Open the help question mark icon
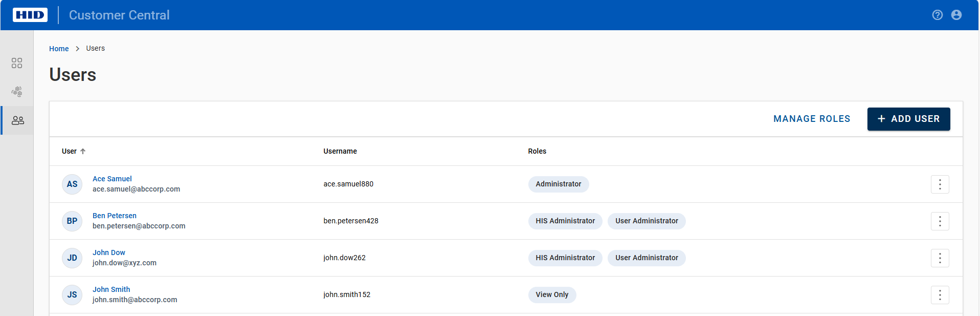 pyautogui.click(x=937, y=15)
